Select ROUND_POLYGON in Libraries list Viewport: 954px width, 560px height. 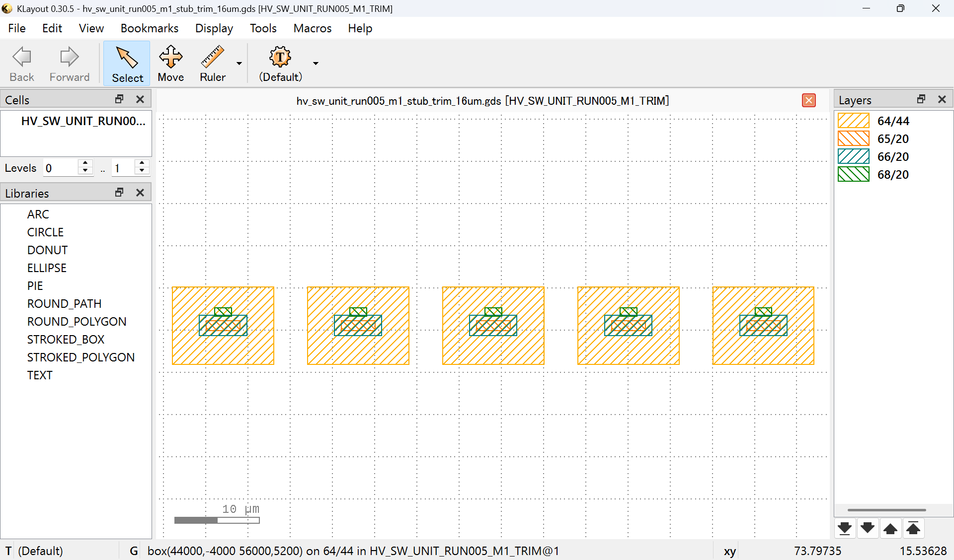point(77,322)
